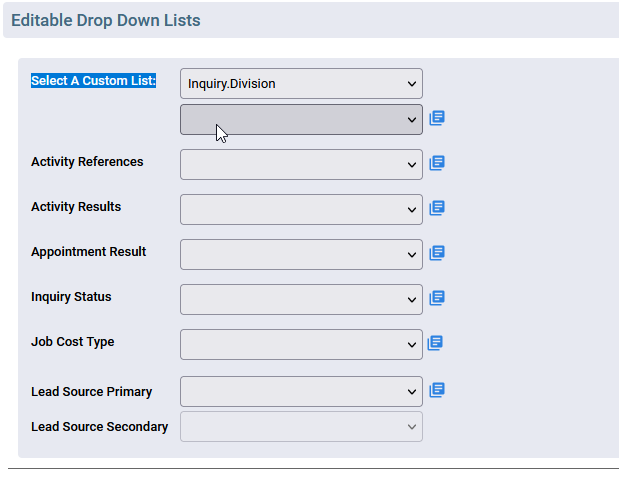Open the edit-list icon next to Lead Source Primary
The image size is (619, 499).
coord(437,390)
